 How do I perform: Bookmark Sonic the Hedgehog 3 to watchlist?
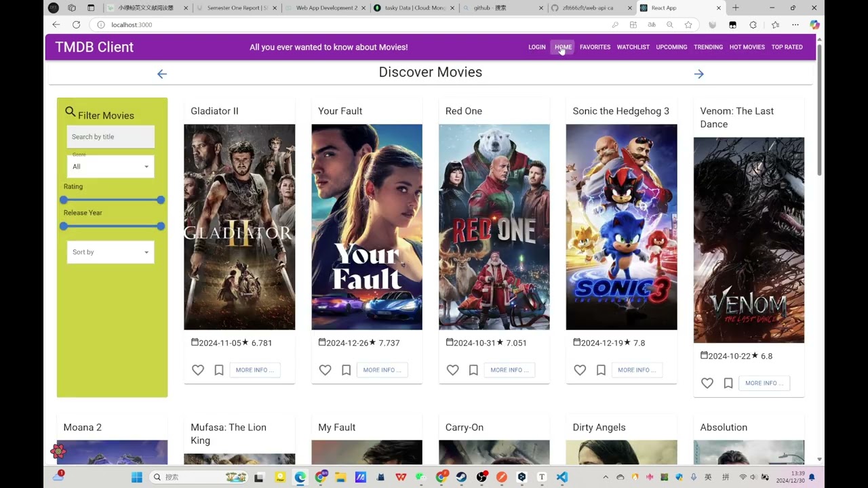click(x=601, y=370)
